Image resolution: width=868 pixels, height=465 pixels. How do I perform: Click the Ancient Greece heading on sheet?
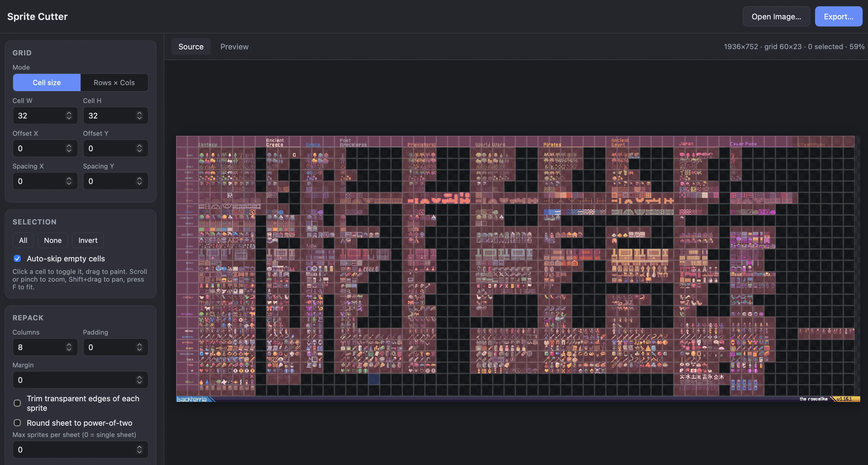[275, 142]
